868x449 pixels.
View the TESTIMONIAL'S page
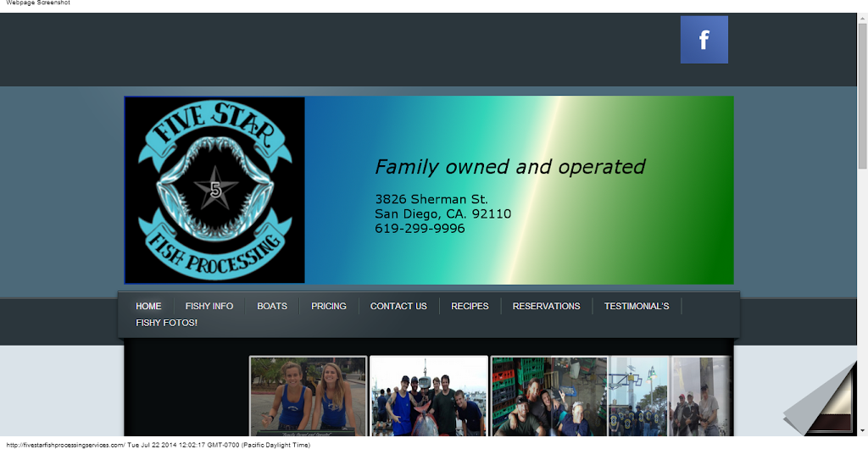point(637,306)
